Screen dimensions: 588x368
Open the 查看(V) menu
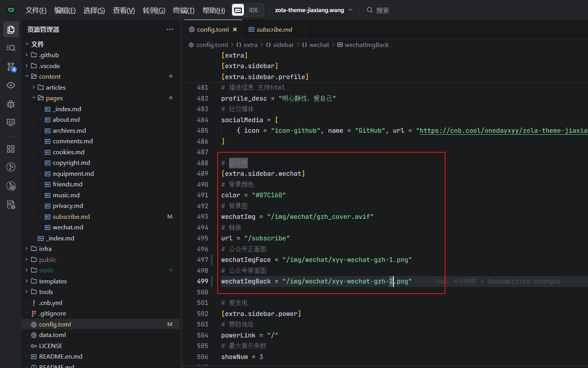coord(124,10)
